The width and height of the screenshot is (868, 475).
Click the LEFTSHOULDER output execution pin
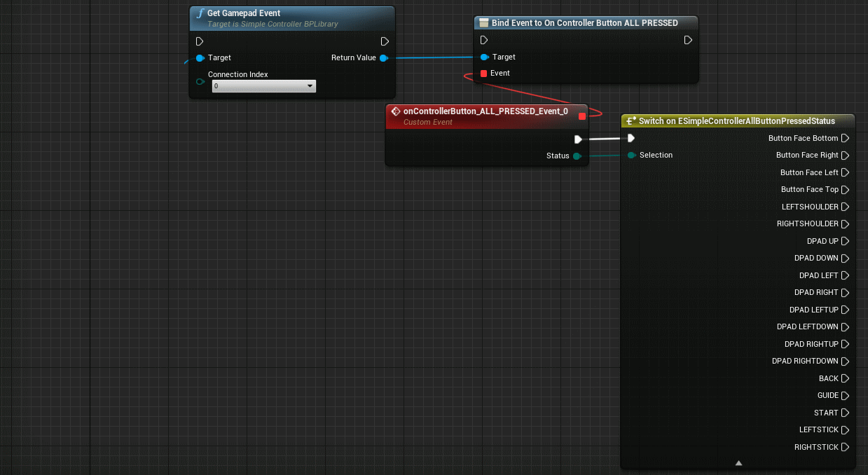[x=845, y=207]
